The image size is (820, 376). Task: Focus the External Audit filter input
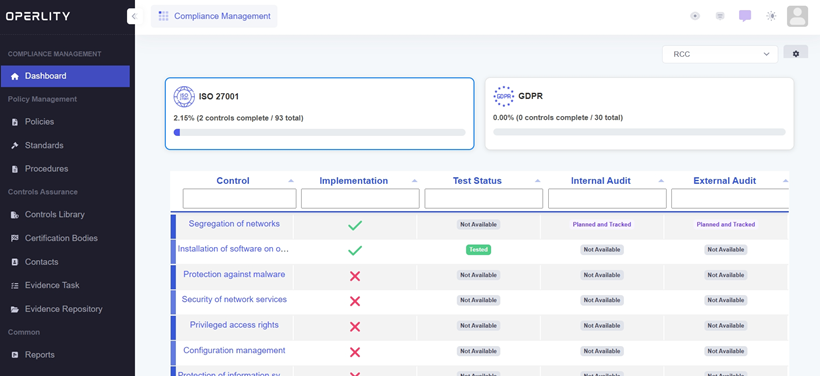click(x=730, y=199)
